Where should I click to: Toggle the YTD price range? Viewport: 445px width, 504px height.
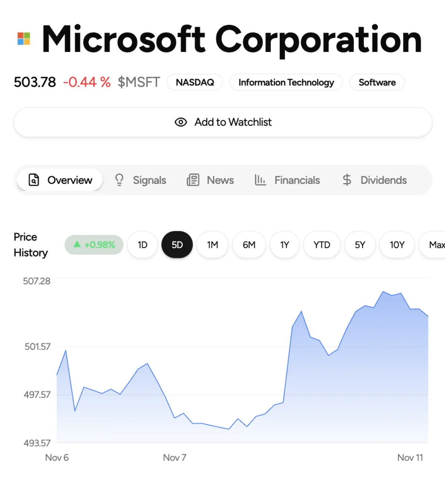[321, 245]
